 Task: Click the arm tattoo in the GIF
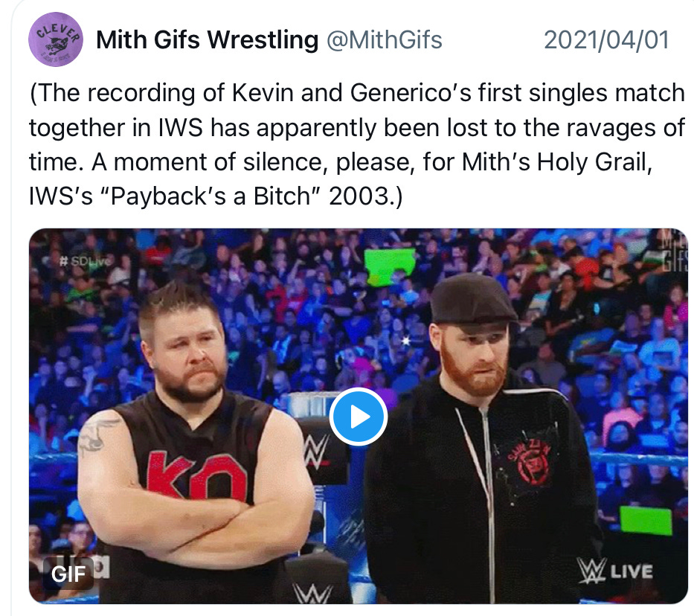point(94,434)
